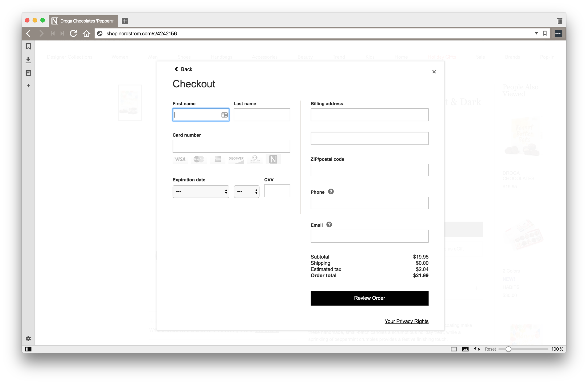
Task: Open the notes panel in sidebar
Action: [28, 73]
